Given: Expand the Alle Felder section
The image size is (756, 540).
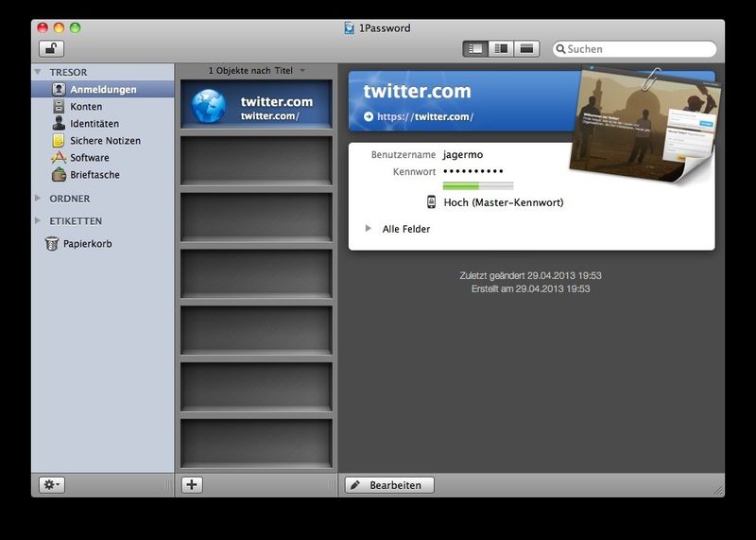Looking at the screenshot, I should tap(369, 228).
